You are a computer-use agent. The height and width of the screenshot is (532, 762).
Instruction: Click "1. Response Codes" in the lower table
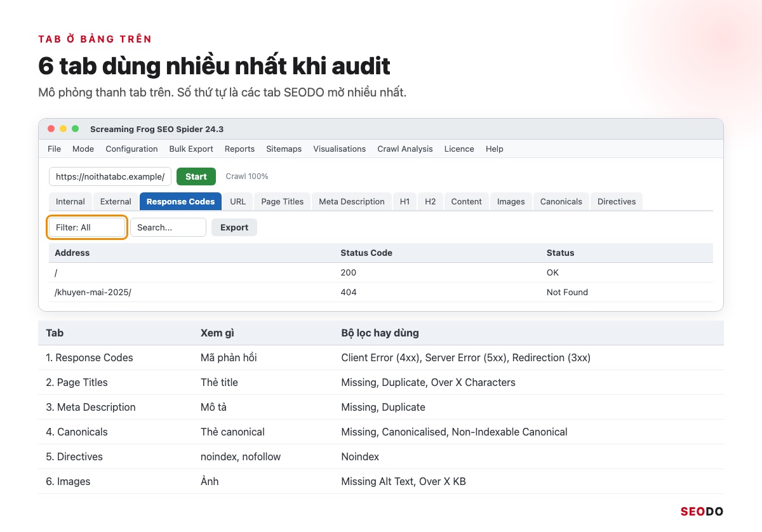pos(90,357)
